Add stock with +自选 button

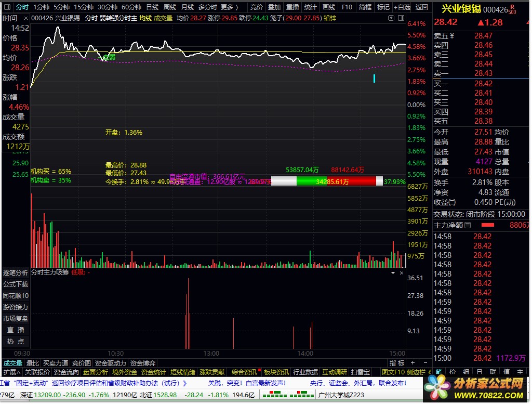[x=402, y=7]
